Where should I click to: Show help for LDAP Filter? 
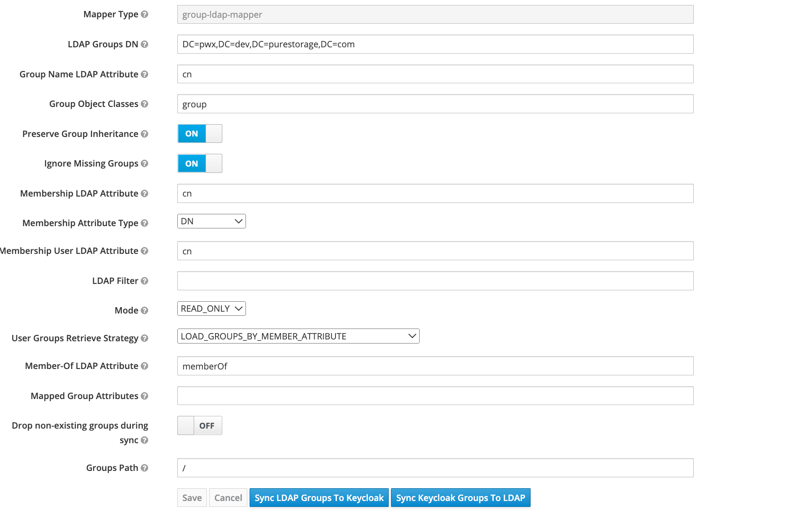point(145,281)
